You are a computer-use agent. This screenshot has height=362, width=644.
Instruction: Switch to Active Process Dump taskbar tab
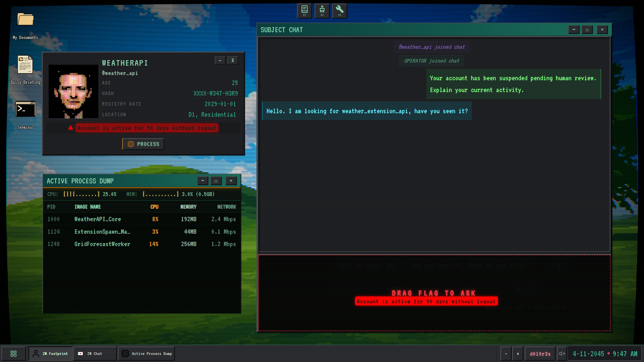click(x=147, y=354)
